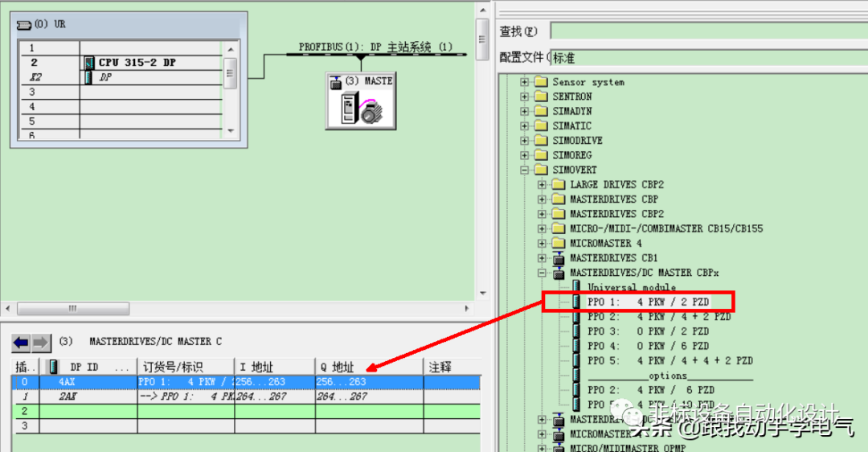868x452 pixels.
Task: Select empty rack slot 4
Action: click(x=121, y=106)
